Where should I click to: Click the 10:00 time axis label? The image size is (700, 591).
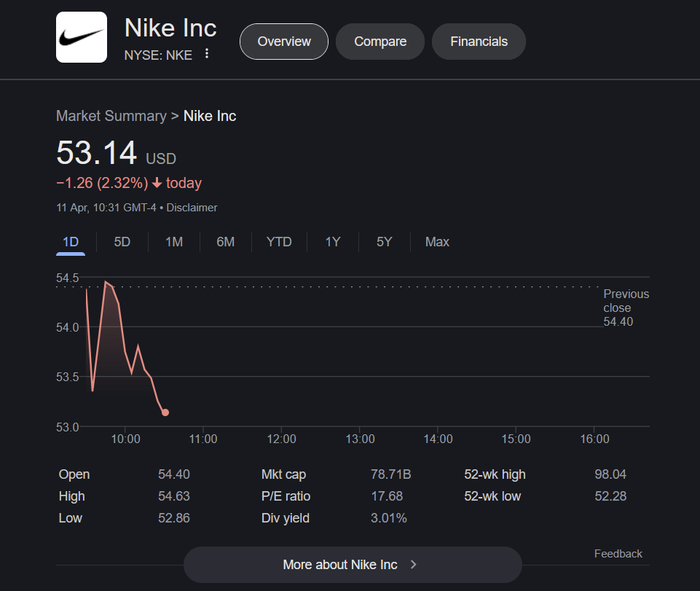pyautogui.click(x=125, y=439)
